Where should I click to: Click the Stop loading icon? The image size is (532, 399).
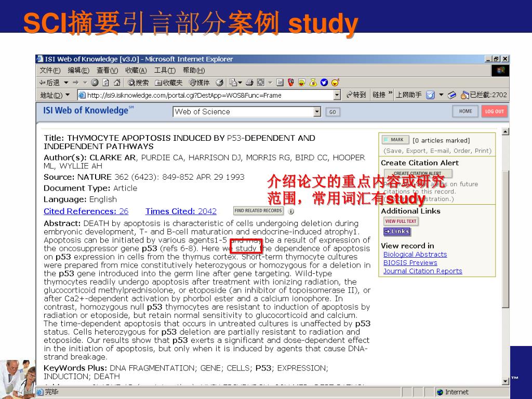(95, 83)
